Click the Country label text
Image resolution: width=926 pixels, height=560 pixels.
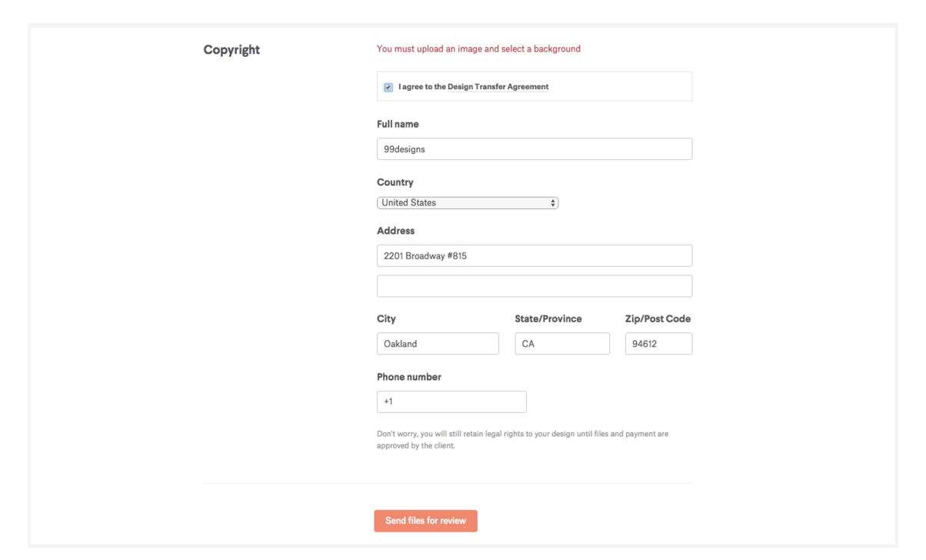[x=395, y=182]
